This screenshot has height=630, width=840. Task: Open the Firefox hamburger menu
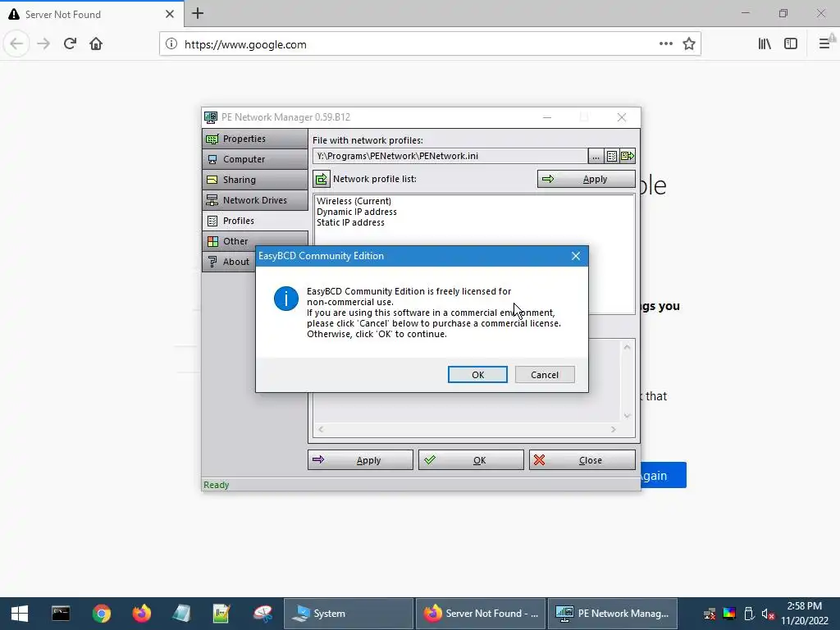[x=824, y=44]
